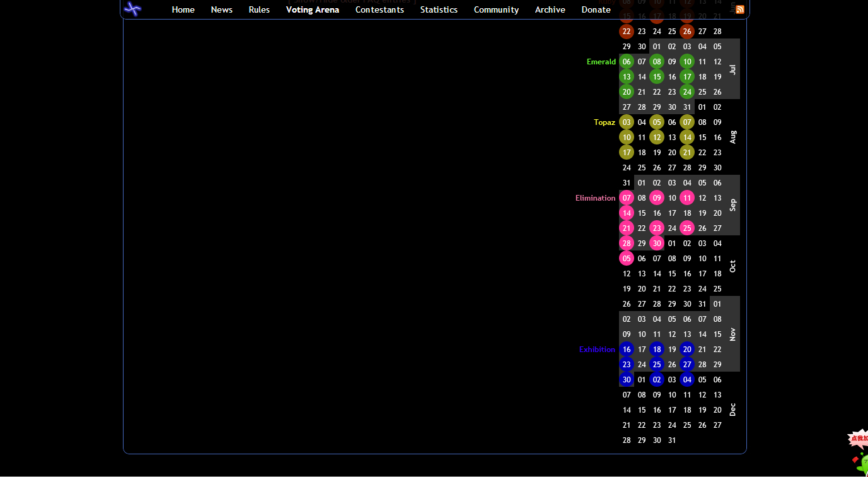Viewport: 868px width, 477px height.
Task: Open the olive August 12 Topaz date
Action: tap(657, 138)
